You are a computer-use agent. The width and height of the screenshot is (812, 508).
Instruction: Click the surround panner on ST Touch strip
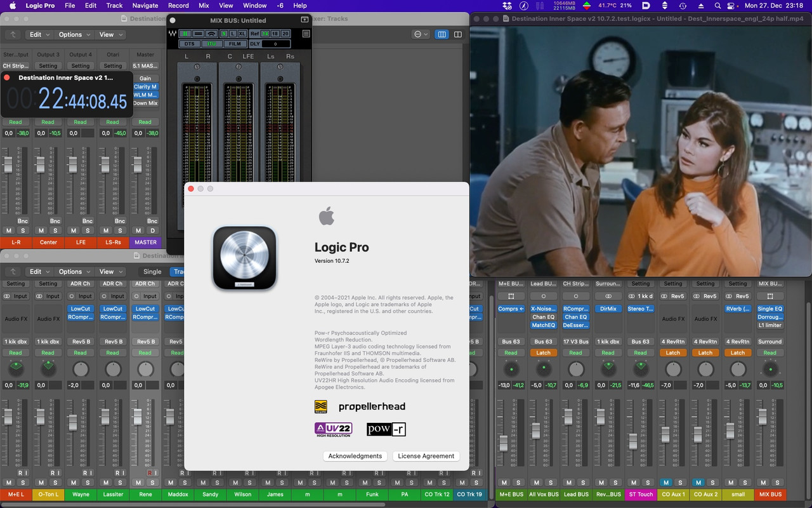click(641, 368)
